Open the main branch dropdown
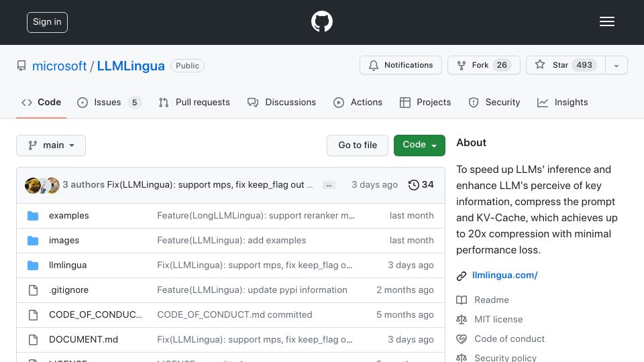This screenshot has height=362, width=644. [x=51, y=145]
